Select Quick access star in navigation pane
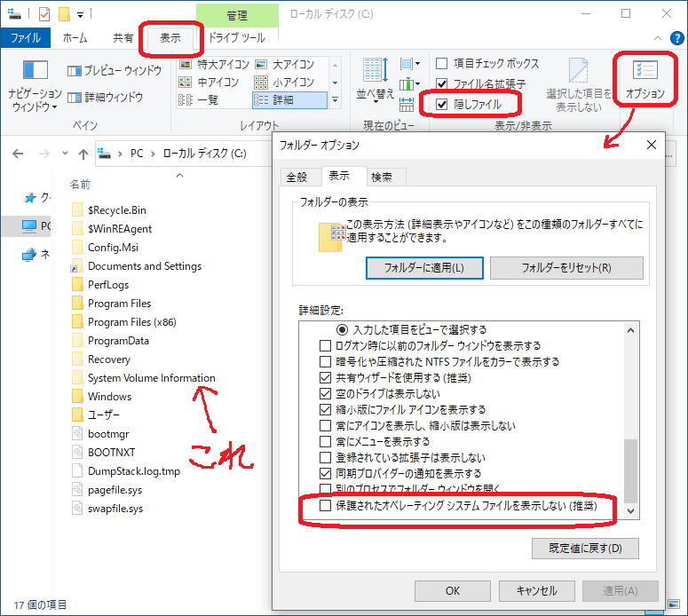The image size is (688, 616). coord(30,198)
